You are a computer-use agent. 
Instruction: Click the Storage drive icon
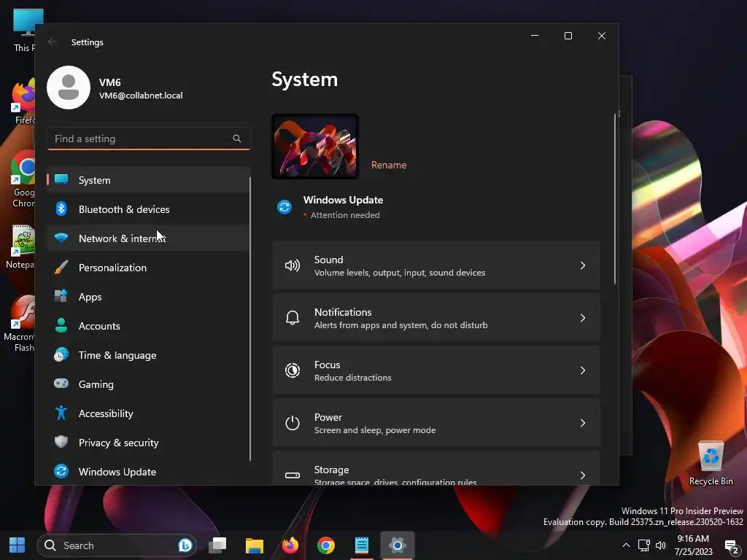click(x=292, y=475)
